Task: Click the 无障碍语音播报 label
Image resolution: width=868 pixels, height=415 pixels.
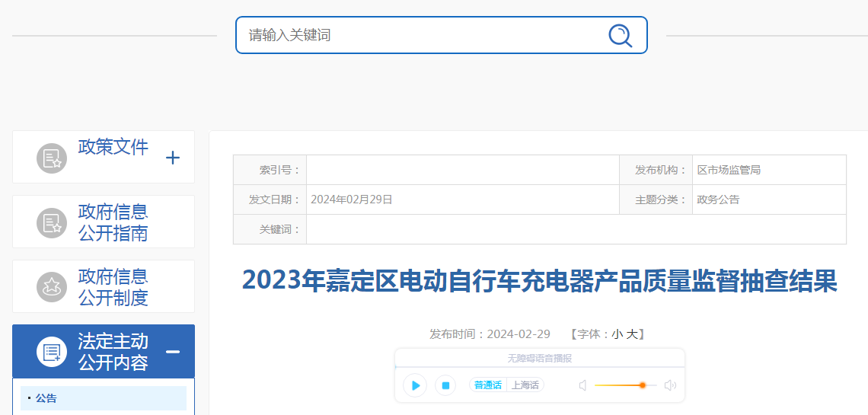Action: [540, 359]
